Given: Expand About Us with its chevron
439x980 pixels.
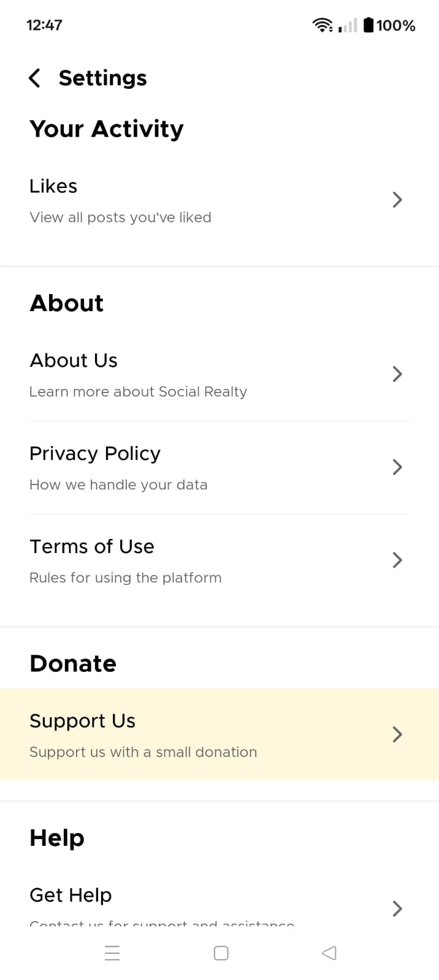Looking at the screenshot, I should coord(397,374).
